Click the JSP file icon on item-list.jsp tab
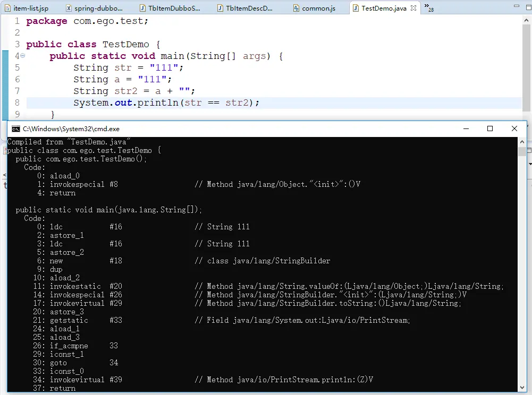532x395 pixels. (x=7, y=8)
